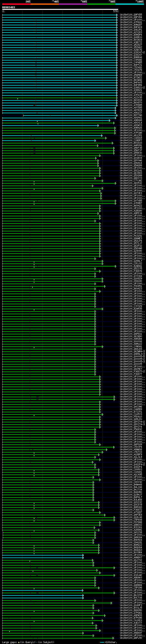Click hit label UniRef100_P36876
The height and width of the screenshot is (644, 146).
(131, 271)
